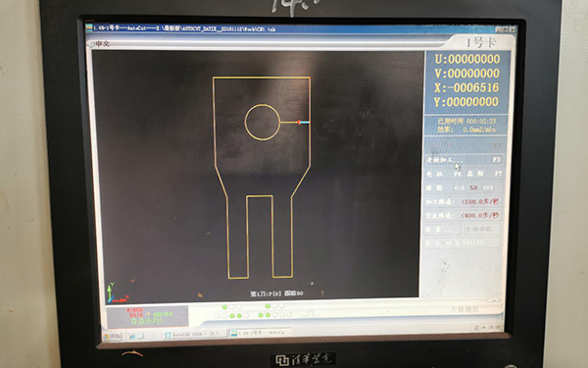588x368 pixels.
Task: Click the 加工限速 100.0步/秒 speed limit field
Action: click(x=464, y=201)
